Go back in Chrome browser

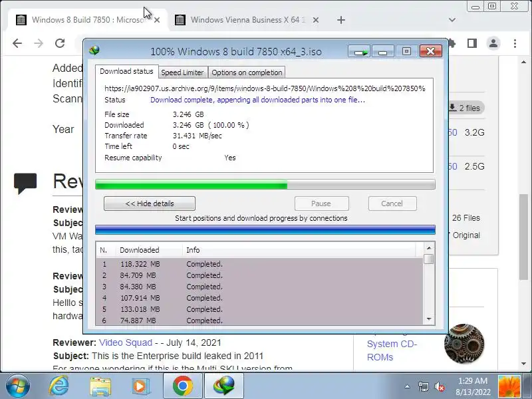tap(17, 43)
